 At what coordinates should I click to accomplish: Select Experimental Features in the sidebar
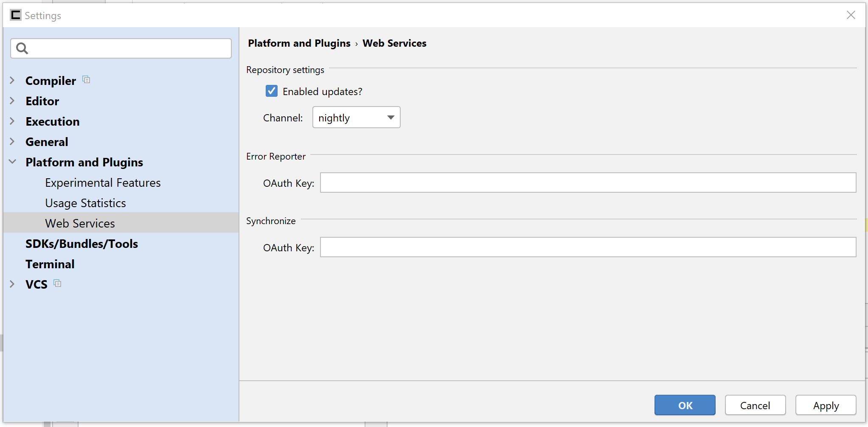(x=103, y=183)
